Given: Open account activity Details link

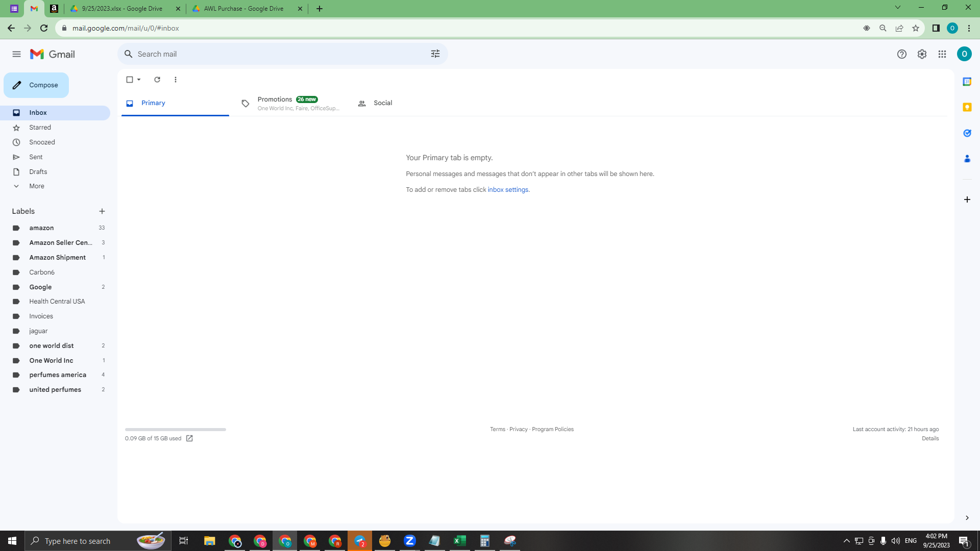Looking at the screenshot, I should click(x=930, y=439).
